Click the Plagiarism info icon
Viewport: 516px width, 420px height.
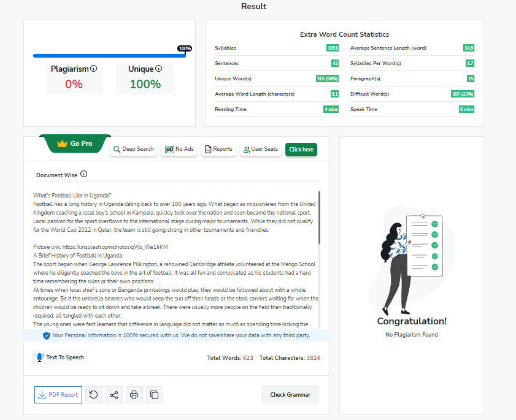(x=94, y=69)
